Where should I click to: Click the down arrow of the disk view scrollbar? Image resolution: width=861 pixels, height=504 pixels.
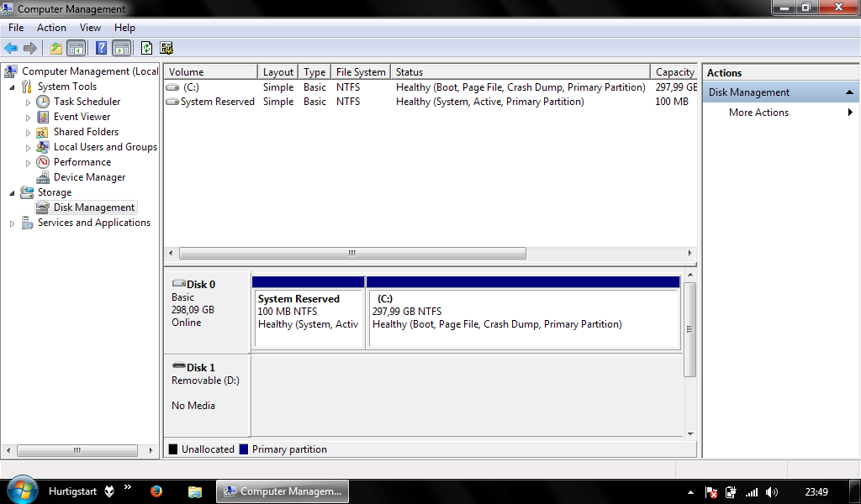tap(690, 433)
